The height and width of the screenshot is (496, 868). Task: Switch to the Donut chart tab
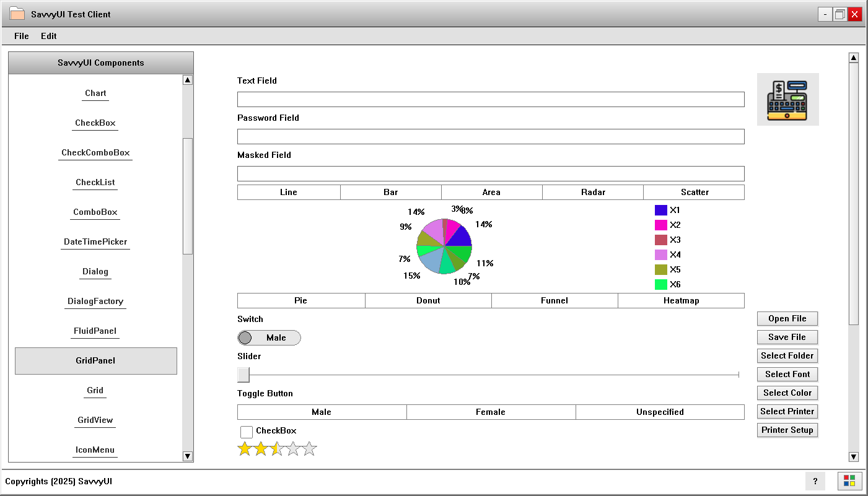(x=428, y=300)
